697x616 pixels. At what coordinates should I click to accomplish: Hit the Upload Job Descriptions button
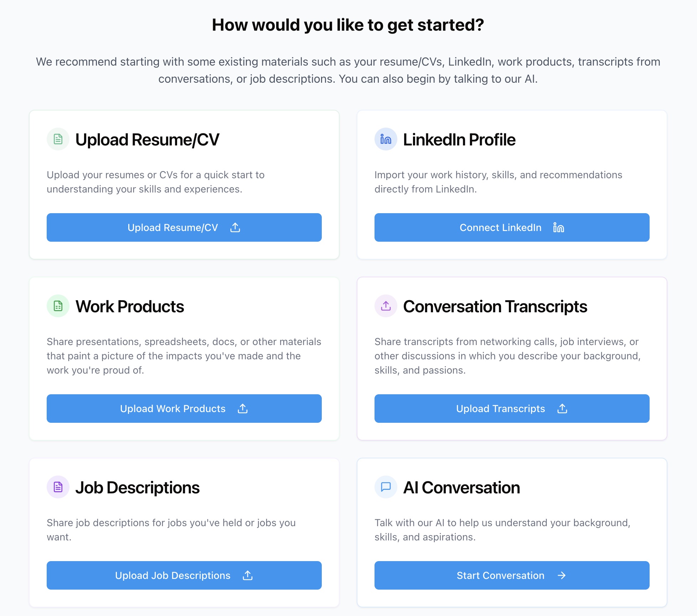tap(184, 575)
